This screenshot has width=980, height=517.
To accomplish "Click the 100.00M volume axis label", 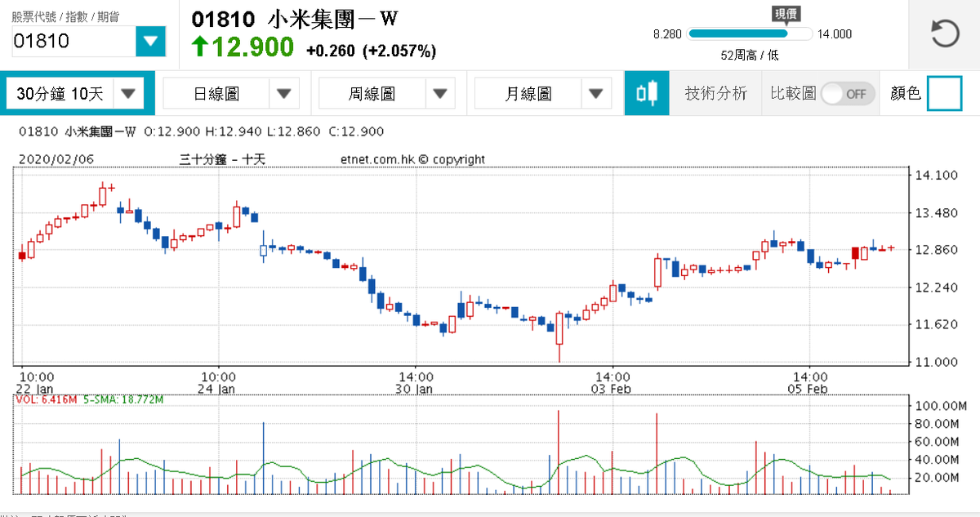I will tap(939, 406).
